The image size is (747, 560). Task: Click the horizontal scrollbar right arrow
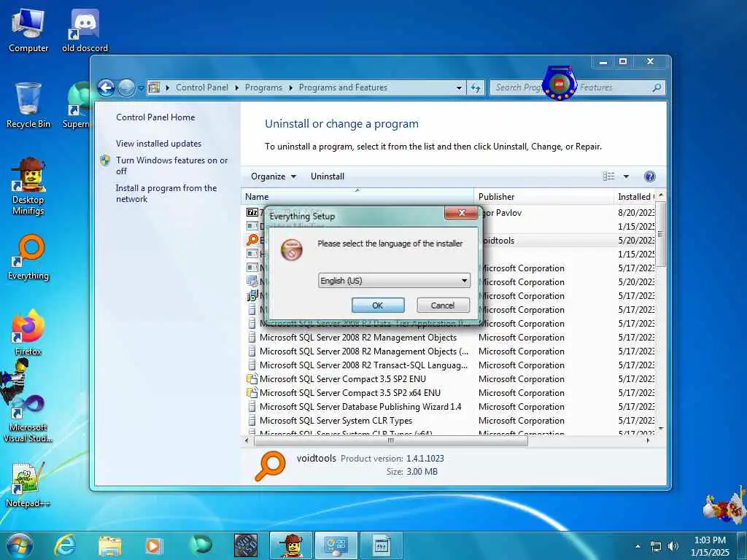tap(648, 441)
